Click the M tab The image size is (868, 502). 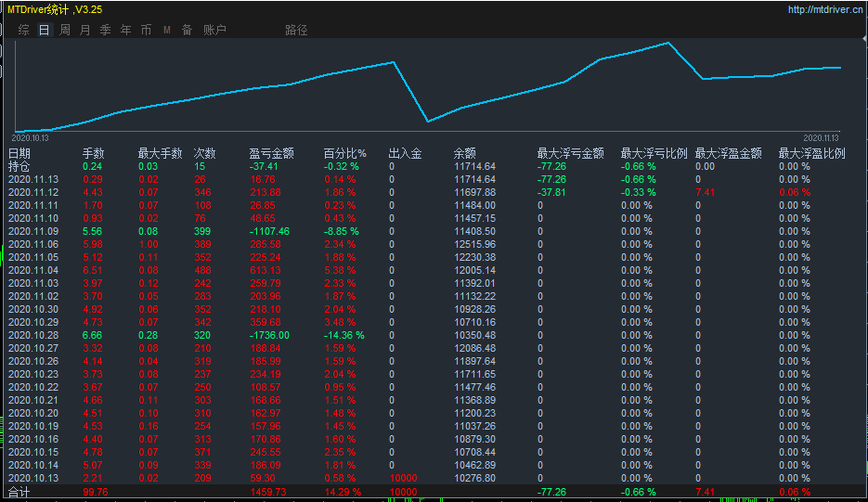[x=167, y=30]
